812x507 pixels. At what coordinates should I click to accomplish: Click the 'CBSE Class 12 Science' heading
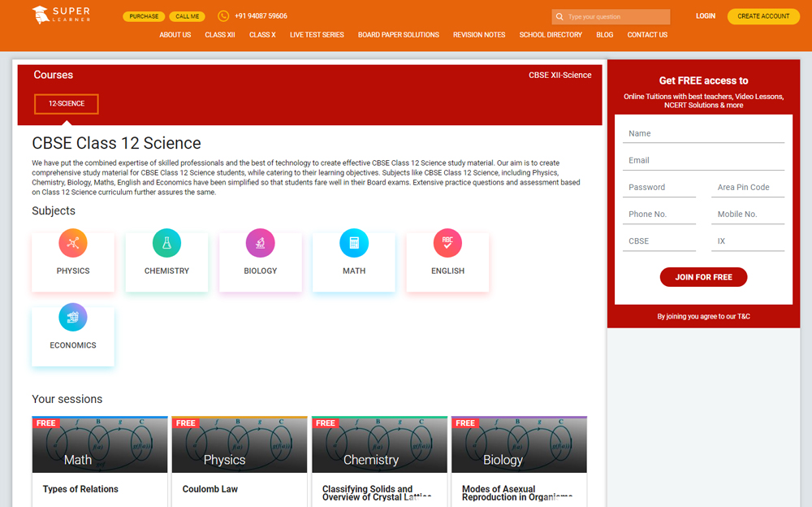point(116,143)
